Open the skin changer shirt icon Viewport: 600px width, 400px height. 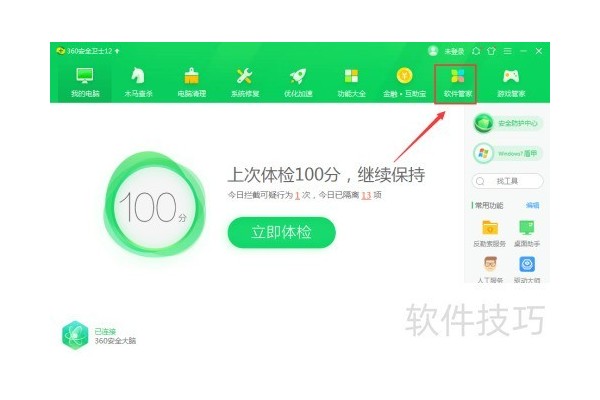click(491, 51)
